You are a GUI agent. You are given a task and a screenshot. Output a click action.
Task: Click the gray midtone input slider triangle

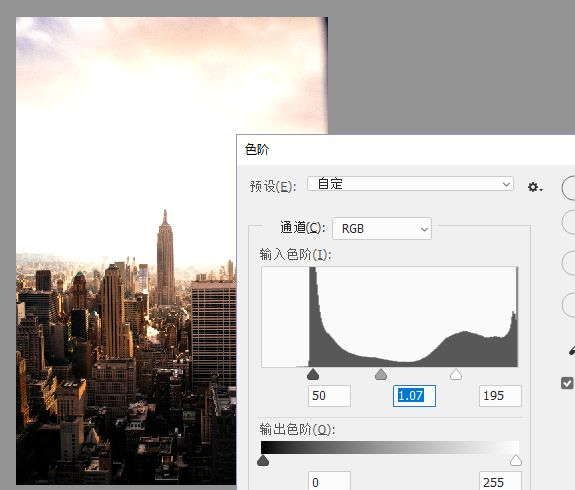pyautogui.click(x=381, y=374)
